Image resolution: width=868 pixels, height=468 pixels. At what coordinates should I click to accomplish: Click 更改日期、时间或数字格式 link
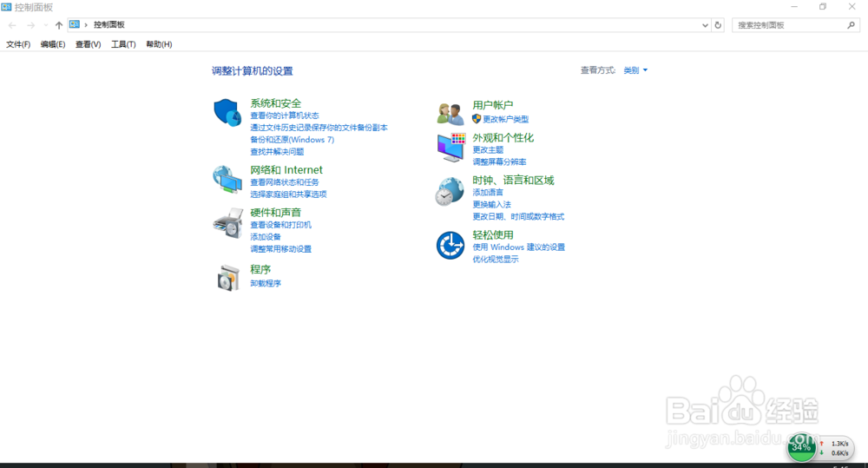[x=518, y=217]
